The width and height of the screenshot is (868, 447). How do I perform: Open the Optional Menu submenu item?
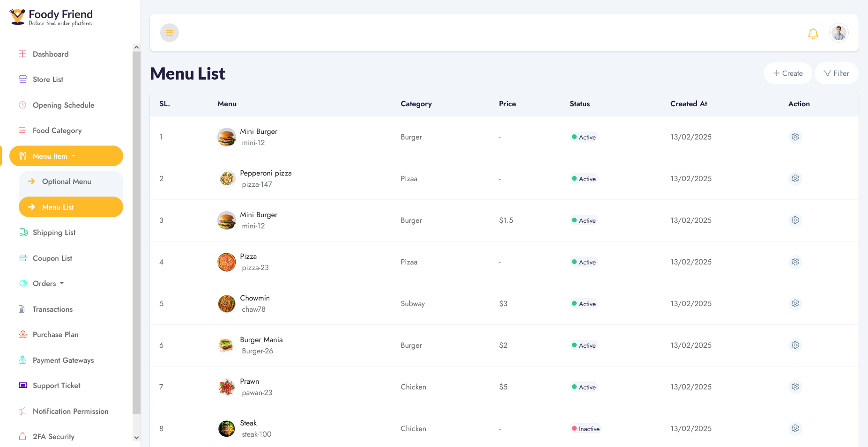pos(71,181)
